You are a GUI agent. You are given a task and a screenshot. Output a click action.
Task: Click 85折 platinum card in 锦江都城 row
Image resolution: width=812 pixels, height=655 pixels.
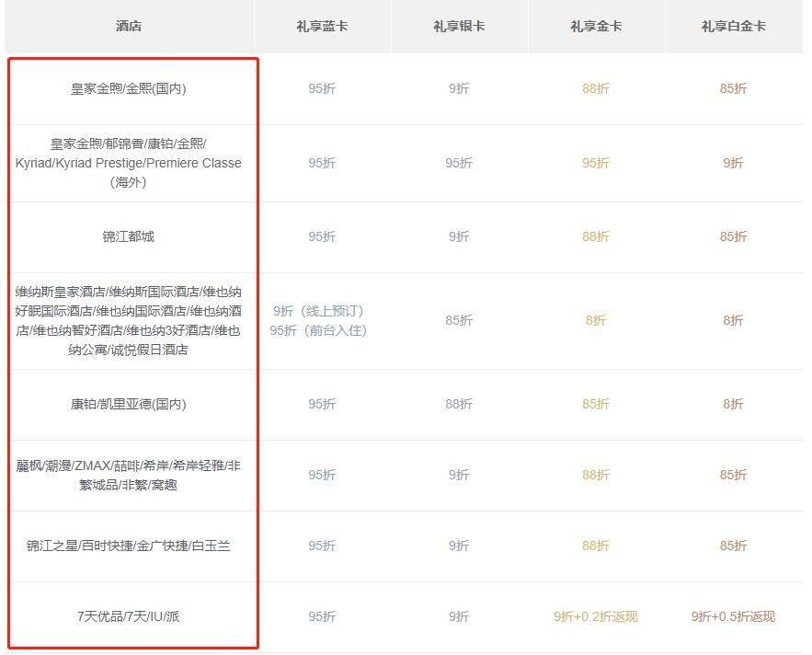pos(733,236)
